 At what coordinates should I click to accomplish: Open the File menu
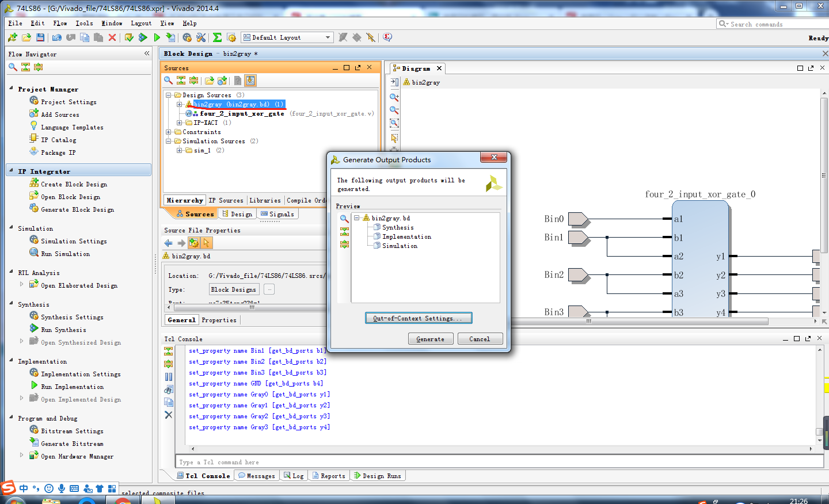click(x=16, y=24)
